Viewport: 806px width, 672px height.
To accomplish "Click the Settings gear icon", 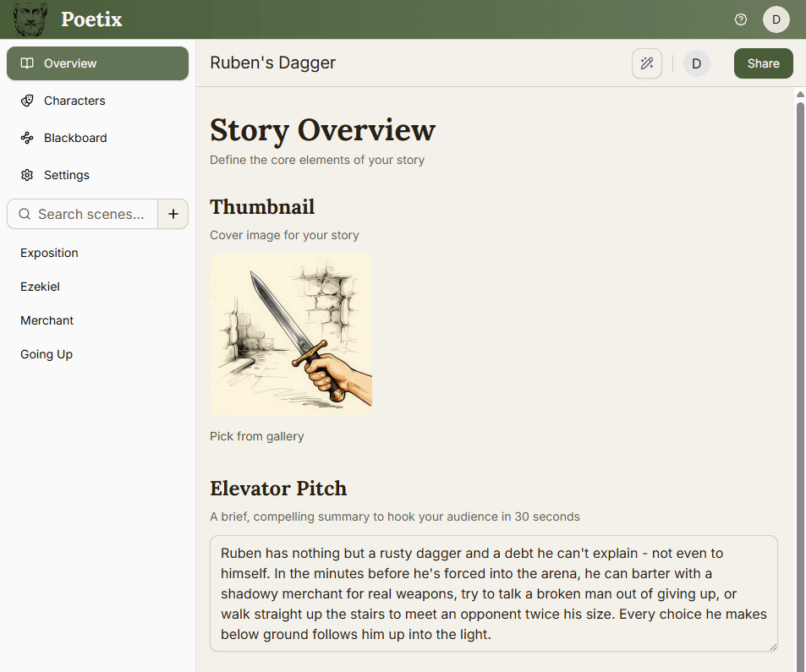I will pos(27,175).
